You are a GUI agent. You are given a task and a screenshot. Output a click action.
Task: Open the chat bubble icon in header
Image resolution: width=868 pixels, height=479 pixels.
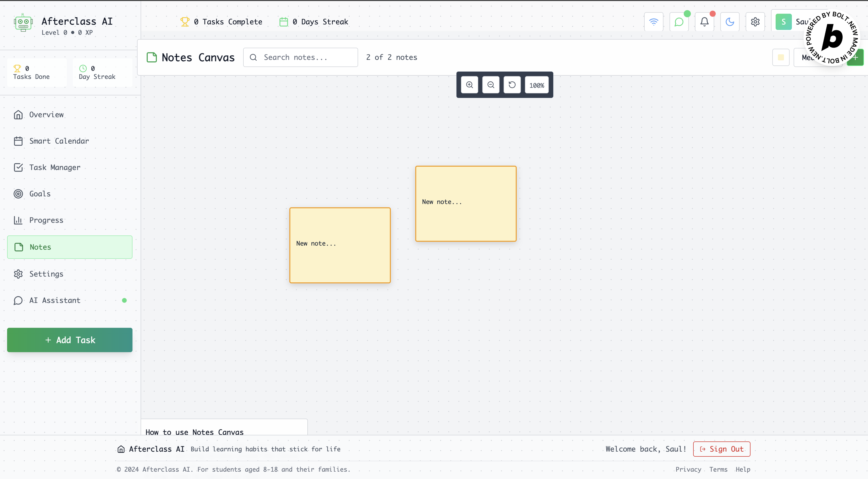pos(679,22)
